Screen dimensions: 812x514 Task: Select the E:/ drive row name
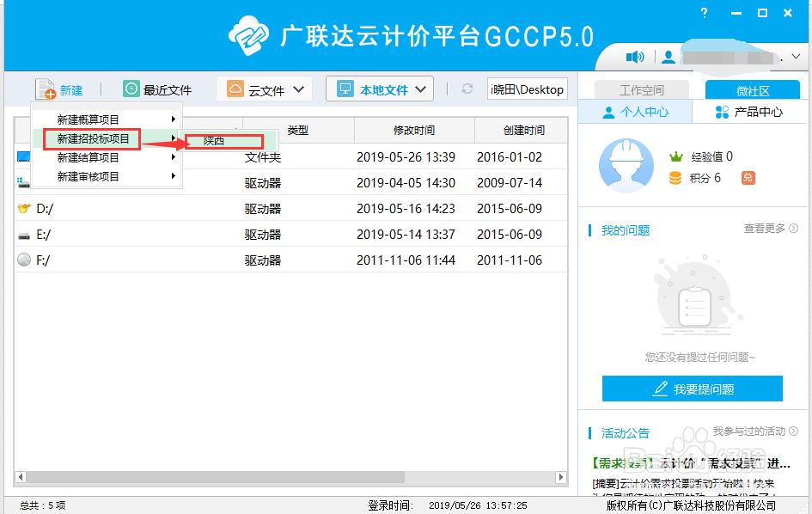click(44, 235)
